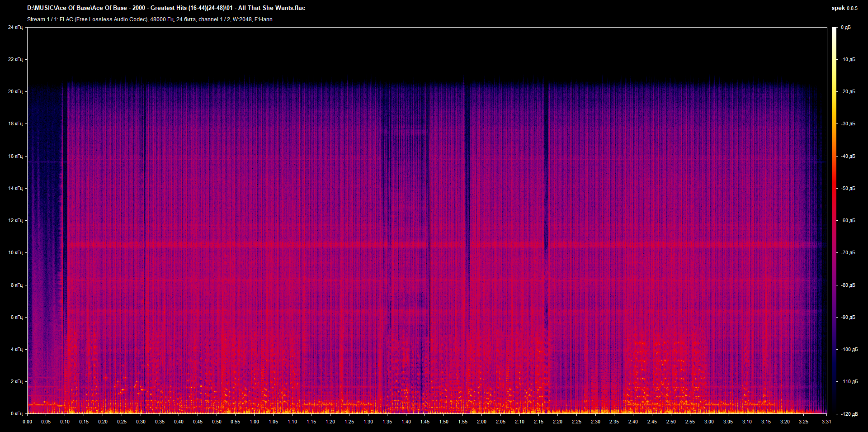
Task: Click the bright horizontal band near 10.5 kHz
Action: point(316,245)
